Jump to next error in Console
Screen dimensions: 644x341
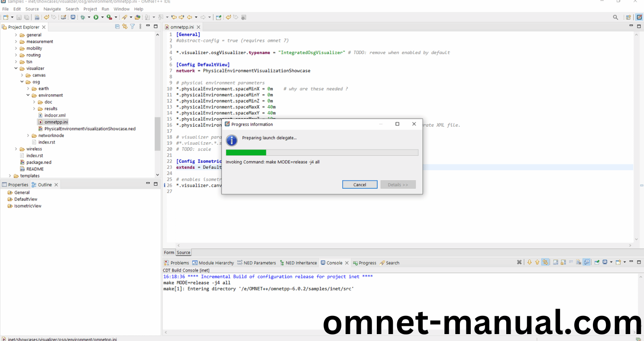pyautogui.click(x=529, y=262)
